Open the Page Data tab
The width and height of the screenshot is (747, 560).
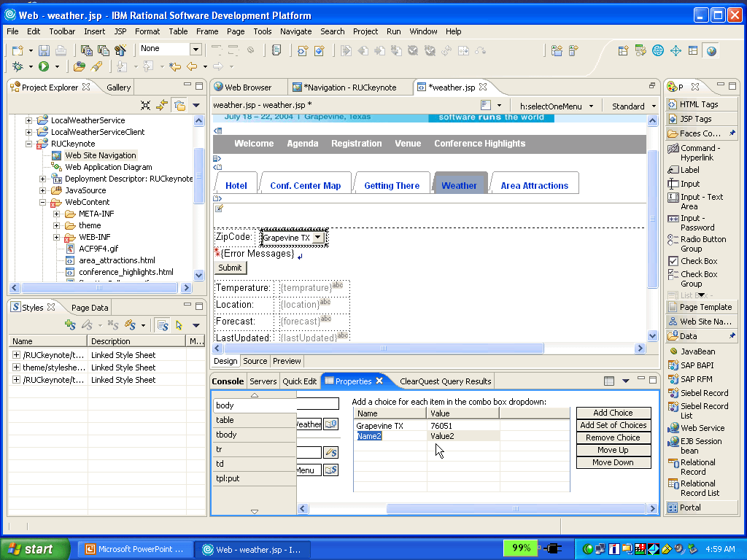(x=90, y=308)
